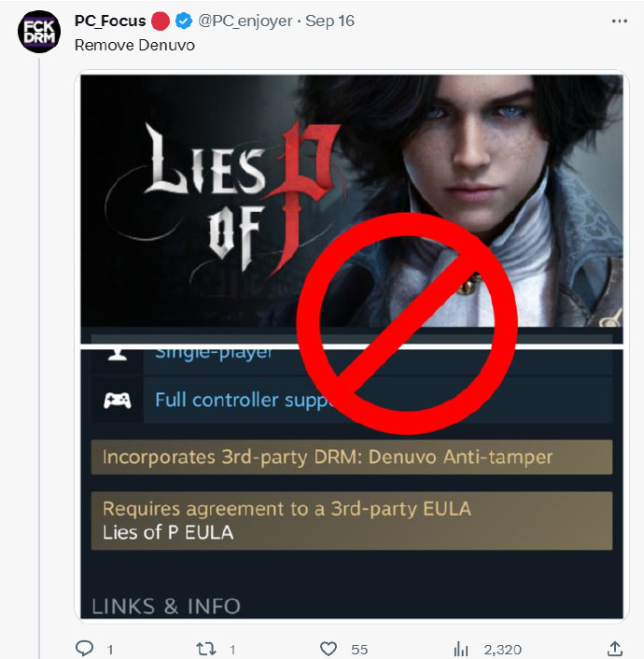View tweet analytics bar chart icon
The width and height of the screenshot is (644, 659).
tap(460, 649)
